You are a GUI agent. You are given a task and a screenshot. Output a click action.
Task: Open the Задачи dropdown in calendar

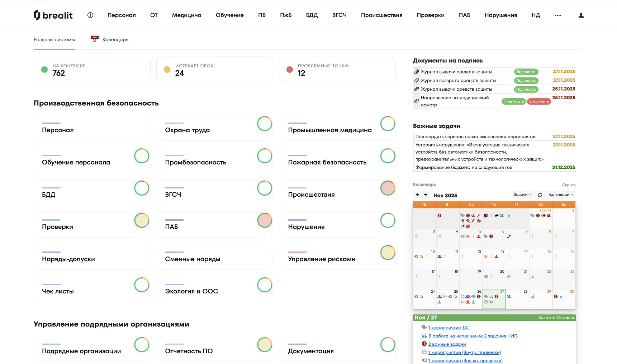pos(522,195)
